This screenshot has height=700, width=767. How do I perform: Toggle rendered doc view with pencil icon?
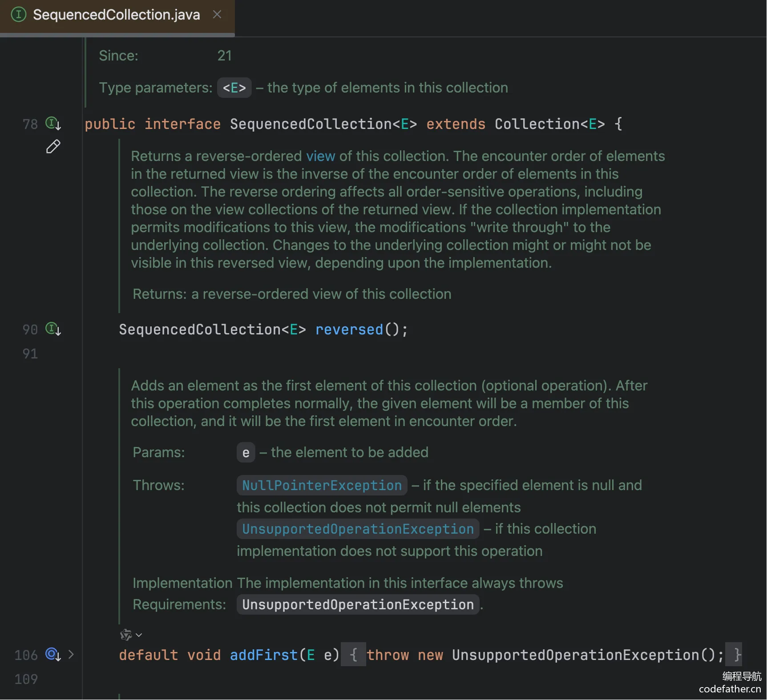(x=53, y=147)
